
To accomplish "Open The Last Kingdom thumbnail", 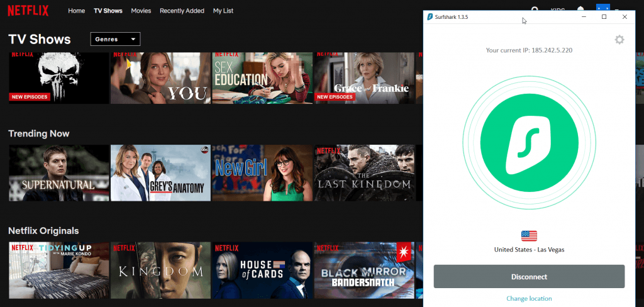I will (364, 173).
